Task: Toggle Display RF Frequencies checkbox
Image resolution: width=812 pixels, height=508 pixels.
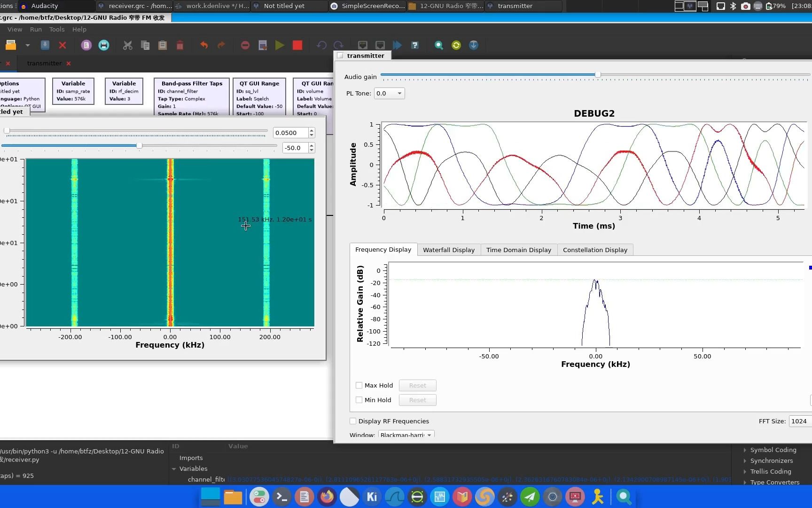Action: 353,421
